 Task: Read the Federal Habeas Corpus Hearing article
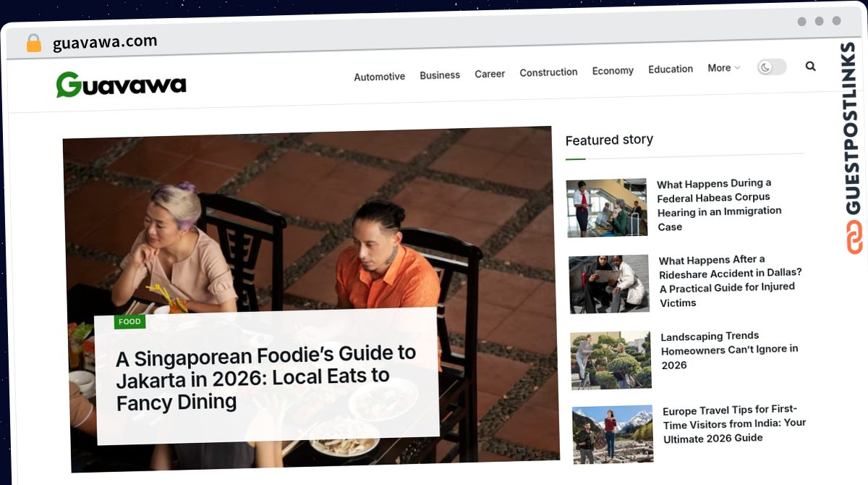pyautogui.click(x=719, y=204)
